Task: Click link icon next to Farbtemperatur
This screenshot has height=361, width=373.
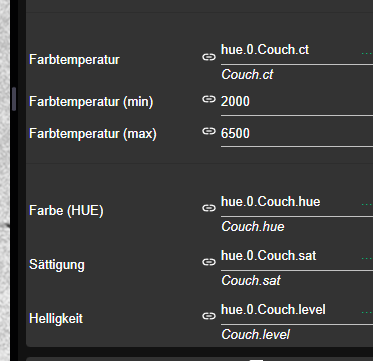Action: (209, 57)
